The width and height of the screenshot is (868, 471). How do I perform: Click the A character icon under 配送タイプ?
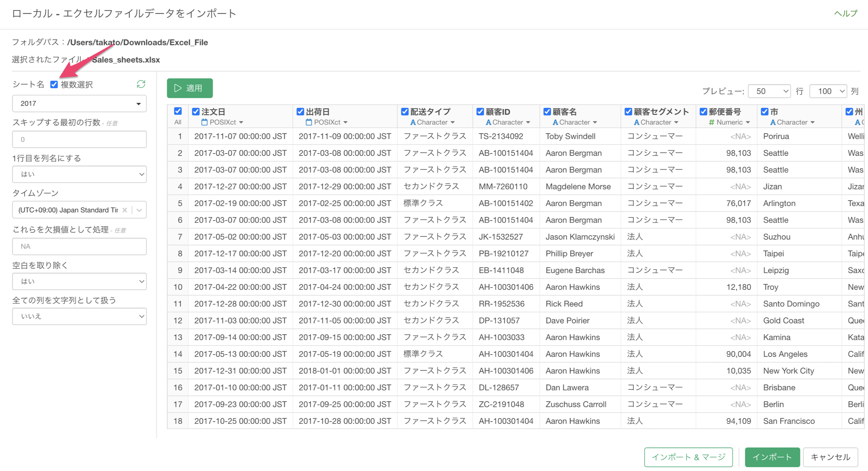click(x=413, y=122)
